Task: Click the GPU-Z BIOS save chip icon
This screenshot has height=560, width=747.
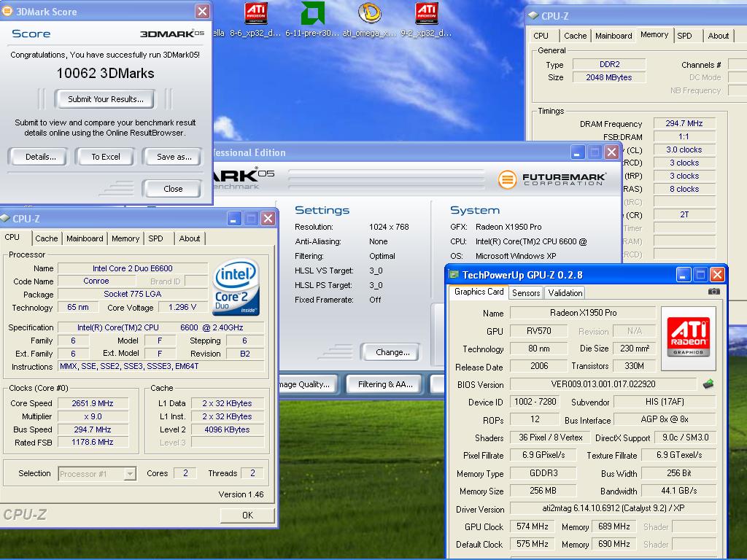Action: [708, 384]
